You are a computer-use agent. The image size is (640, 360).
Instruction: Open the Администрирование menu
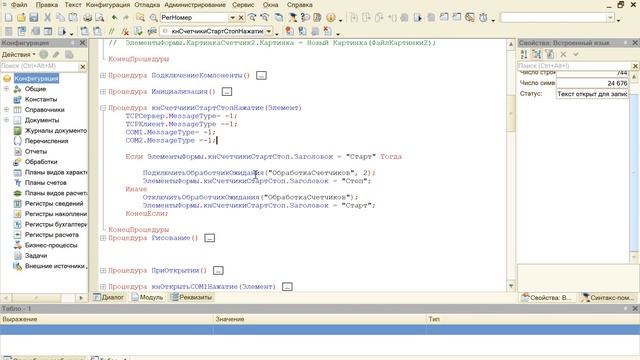[x=195, y=5]
